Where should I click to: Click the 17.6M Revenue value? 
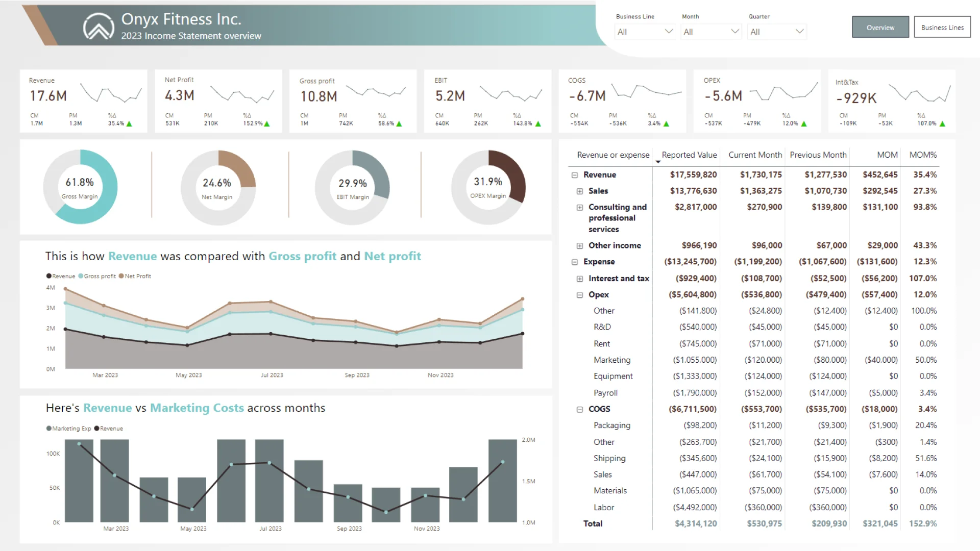tap(48, 96)
